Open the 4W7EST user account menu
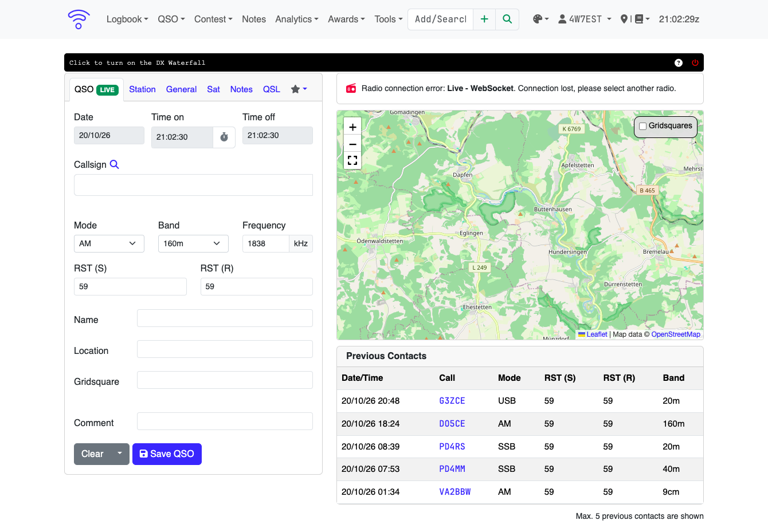The image size is (768, 532). tap(585, 19)
